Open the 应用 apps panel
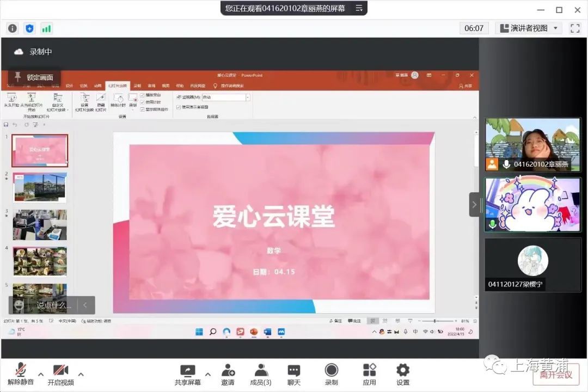The width and height of the screenshot is (588, 392). pyautogui.click(x=369, y=375)
